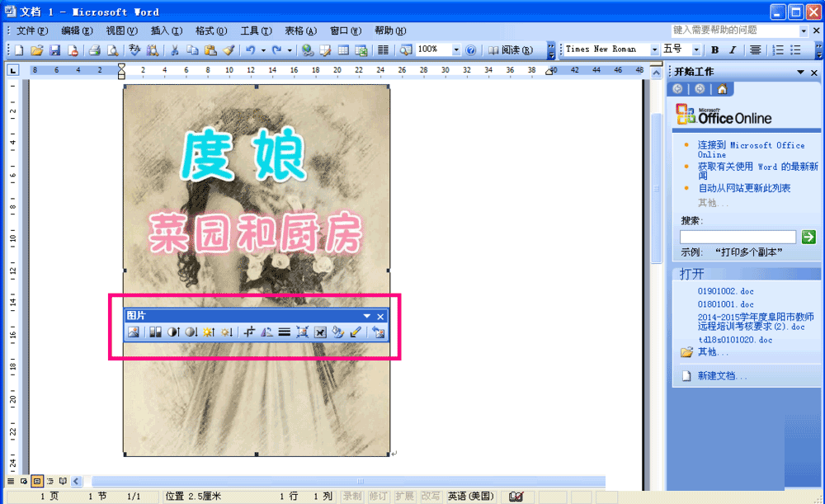
Task: Open the 100% zoom dropdown
Action: pos(456,50)
